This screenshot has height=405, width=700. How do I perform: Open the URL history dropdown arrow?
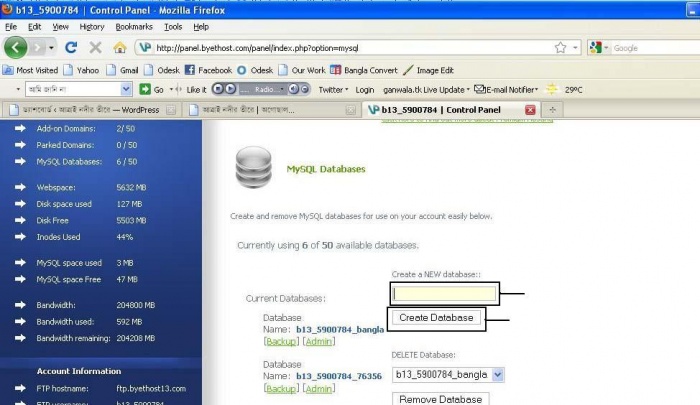click(575, 48)
